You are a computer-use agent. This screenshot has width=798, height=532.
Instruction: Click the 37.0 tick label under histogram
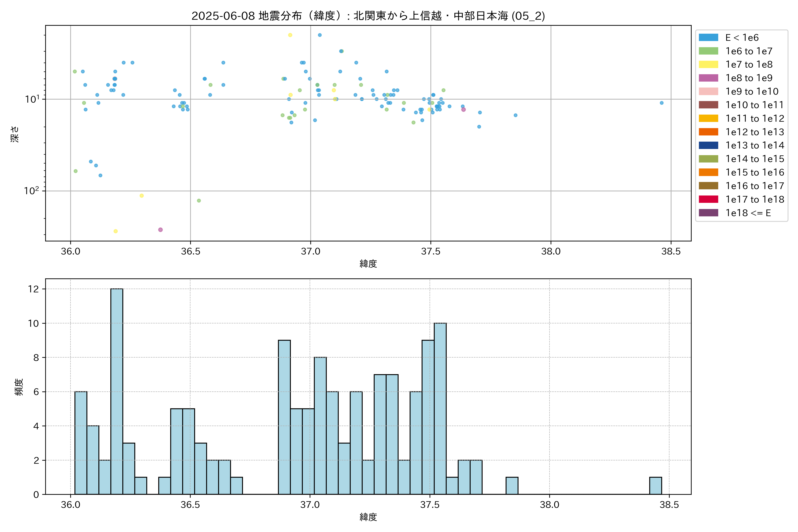[310, 505]
